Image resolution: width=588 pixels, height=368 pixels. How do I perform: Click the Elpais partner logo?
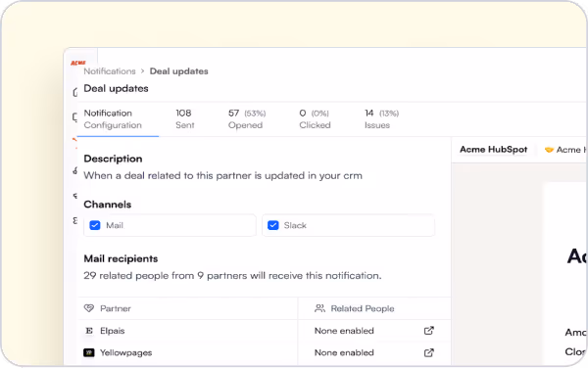89,331
